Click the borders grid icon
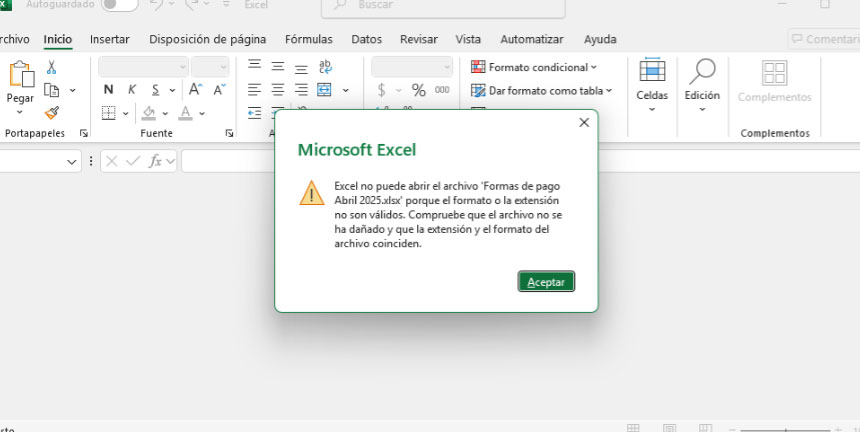860x432 pixels. [x=109, y=113]
